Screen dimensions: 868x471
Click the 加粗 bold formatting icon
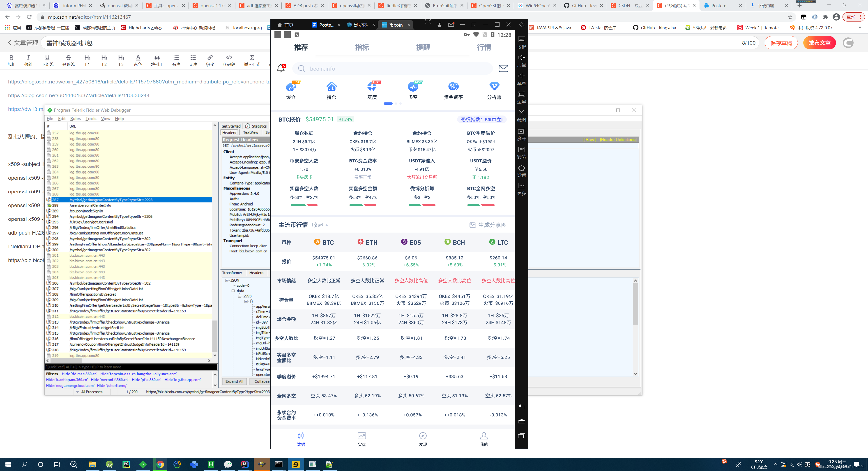11,58
